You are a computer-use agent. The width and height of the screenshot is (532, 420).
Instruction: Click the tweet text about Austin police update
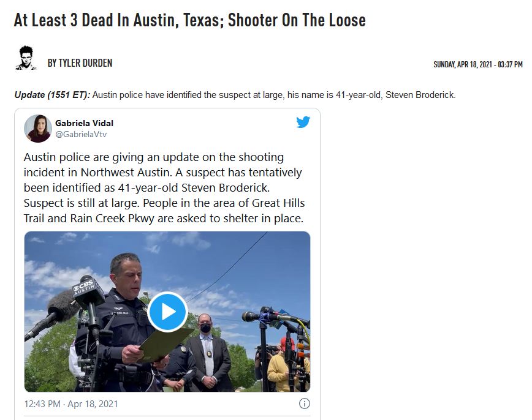coord(164,187)
